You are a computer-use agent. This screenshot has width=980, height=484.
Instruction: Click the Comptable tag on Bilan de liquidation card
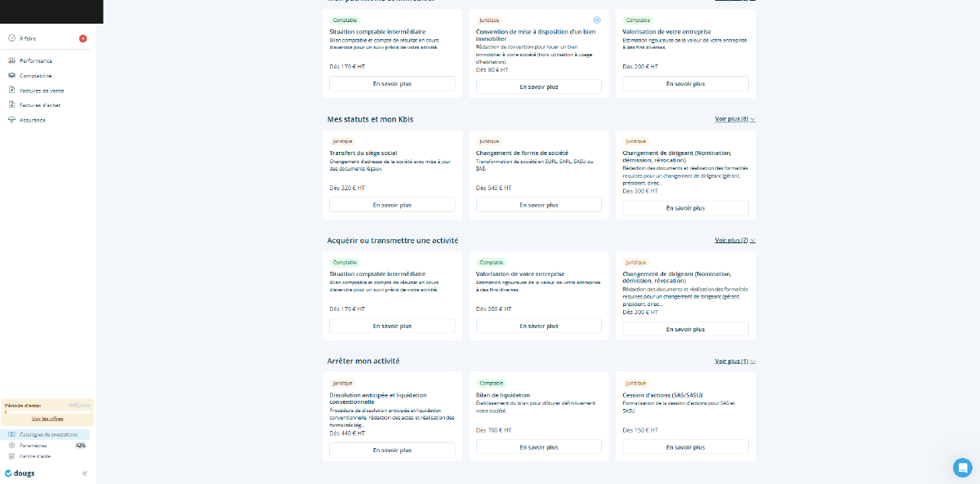coord(492,383)
